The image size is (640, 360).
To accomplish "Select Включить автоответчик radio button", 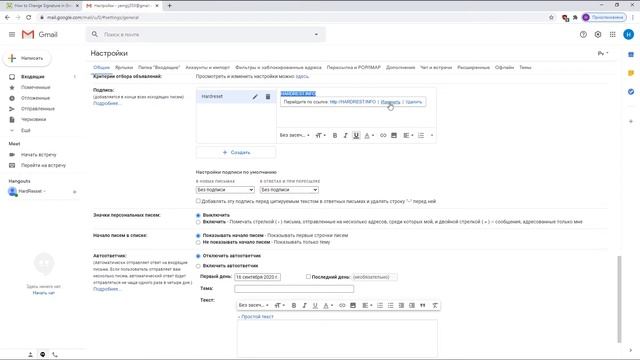I will coord(198,266).
